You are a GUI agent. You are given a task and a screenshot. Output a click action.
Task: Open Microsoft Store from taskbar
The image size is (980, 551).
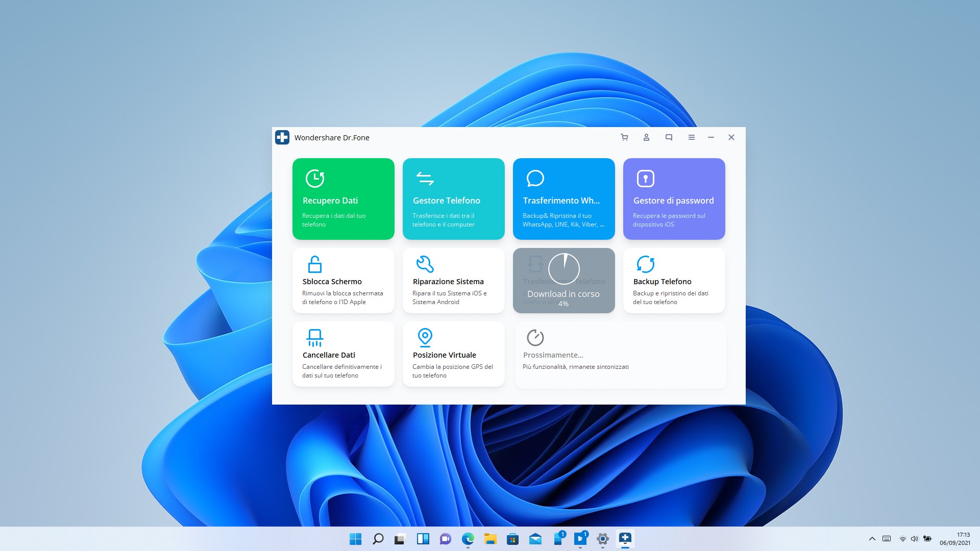[x=512, y=539]
